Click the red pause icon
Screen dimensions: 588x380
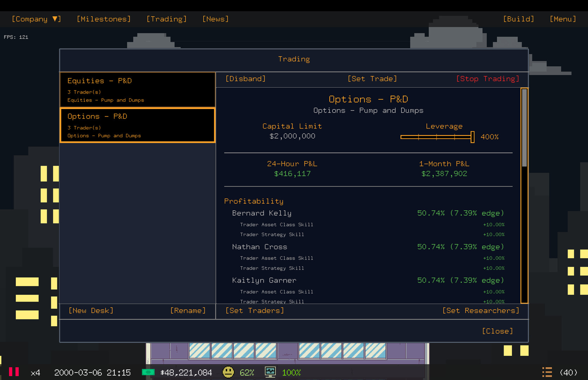point(14,372)
